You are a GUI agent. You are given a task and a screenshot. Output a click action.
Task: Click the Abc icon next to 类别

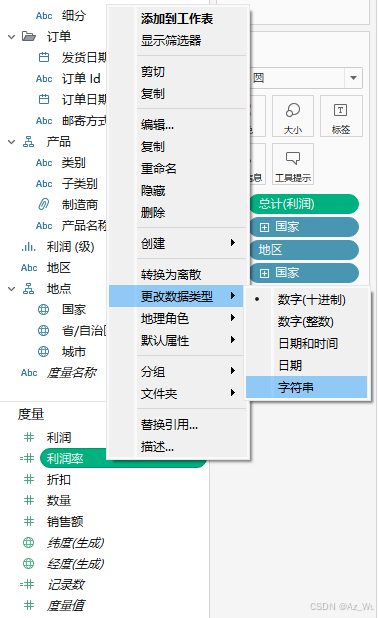[44, 163]
